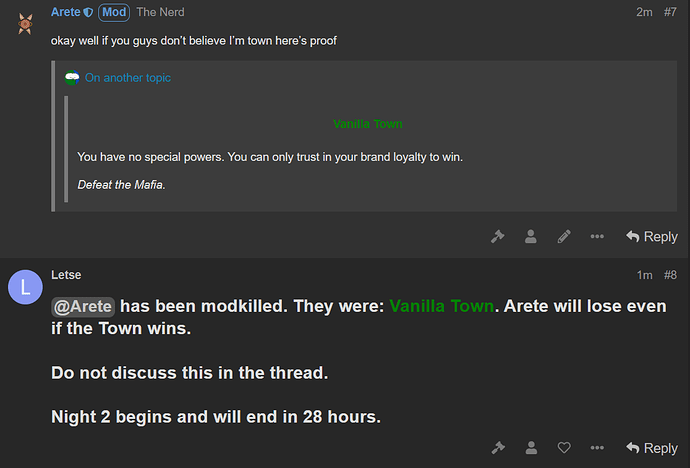Open Arete's avatar image
This screenshot has height=468, width=690.
pos(25,23)
